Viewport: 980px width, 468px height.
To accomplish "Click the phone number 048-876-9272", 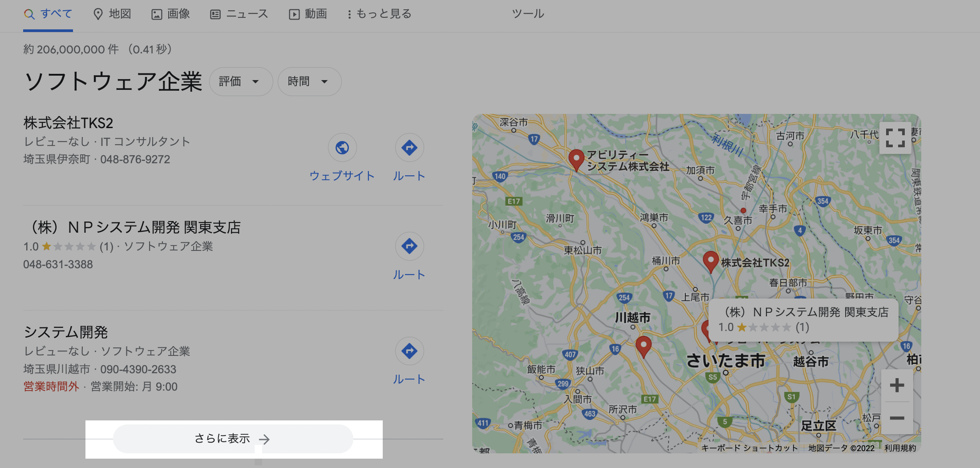I will (135, 159).
